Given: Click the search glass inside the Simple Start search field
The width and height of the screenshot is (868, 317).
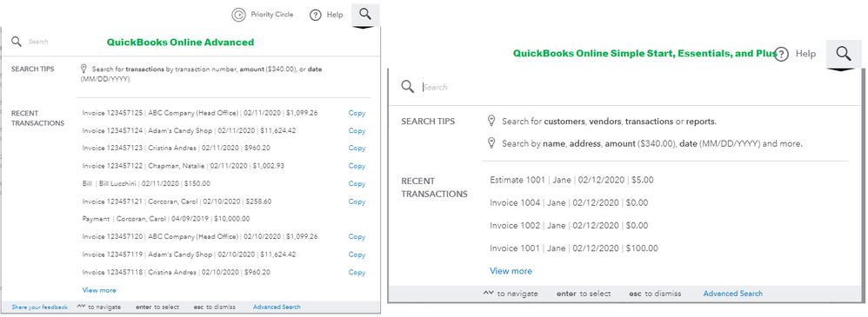Looking at the screenshot, I should coord(407,87).
